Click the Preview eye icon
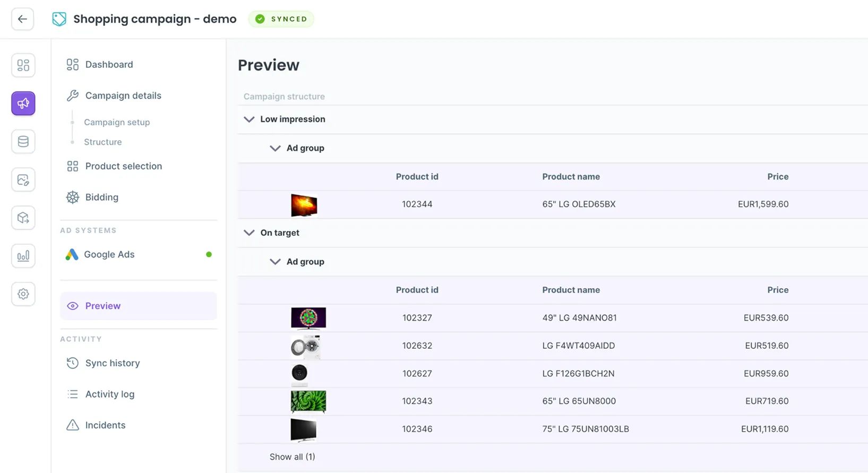Image resolution: width=868 pixels, height=473 pixels. [73, 306]
